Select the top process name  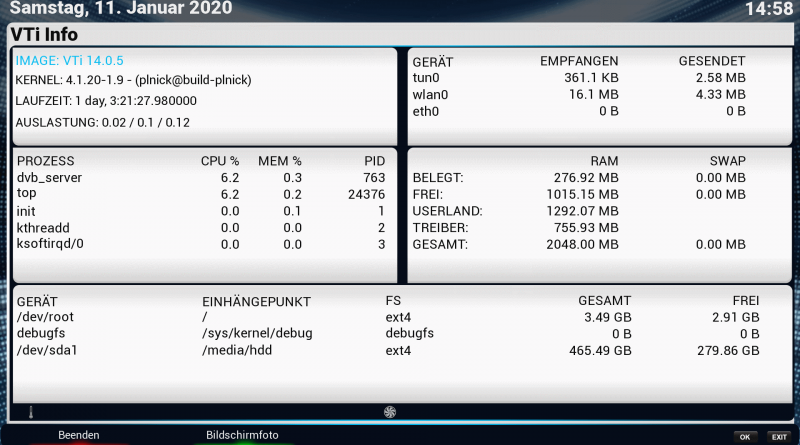point(27,193)
